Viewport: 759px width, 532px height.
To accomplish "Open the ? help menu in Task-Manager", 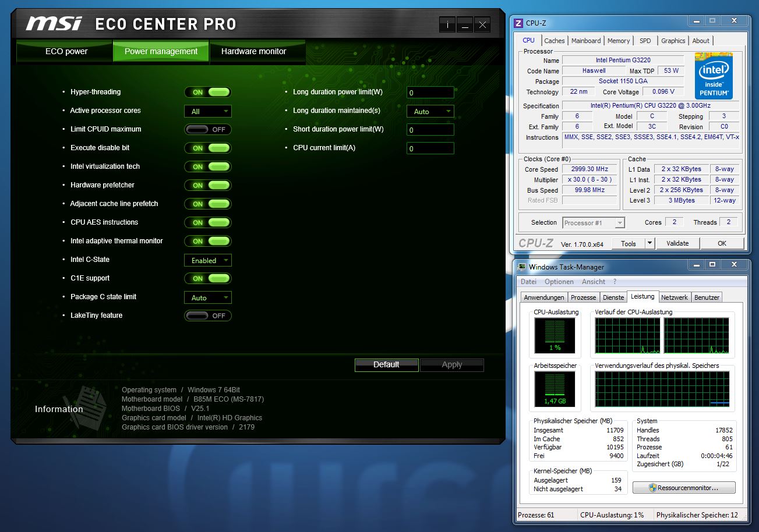I will pos(615,282).
